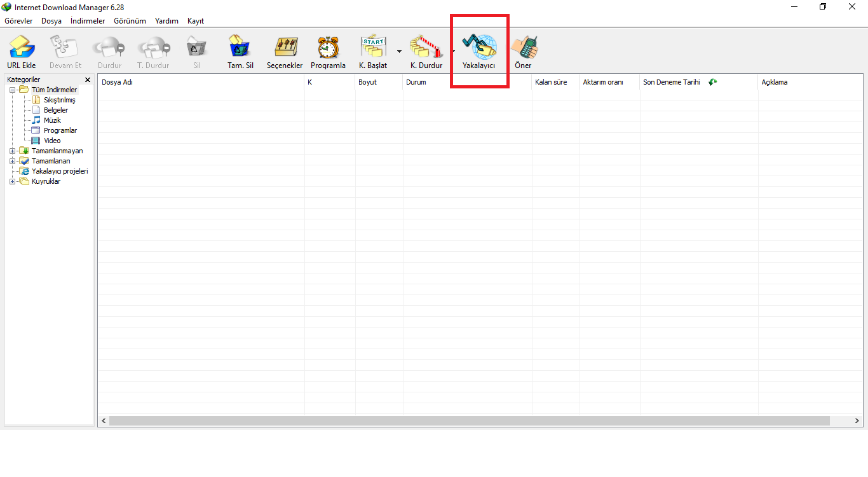Sort by K column header
The height and width of the screenshot is (477, 868).
pyautogui.click(x=329, y=82)
